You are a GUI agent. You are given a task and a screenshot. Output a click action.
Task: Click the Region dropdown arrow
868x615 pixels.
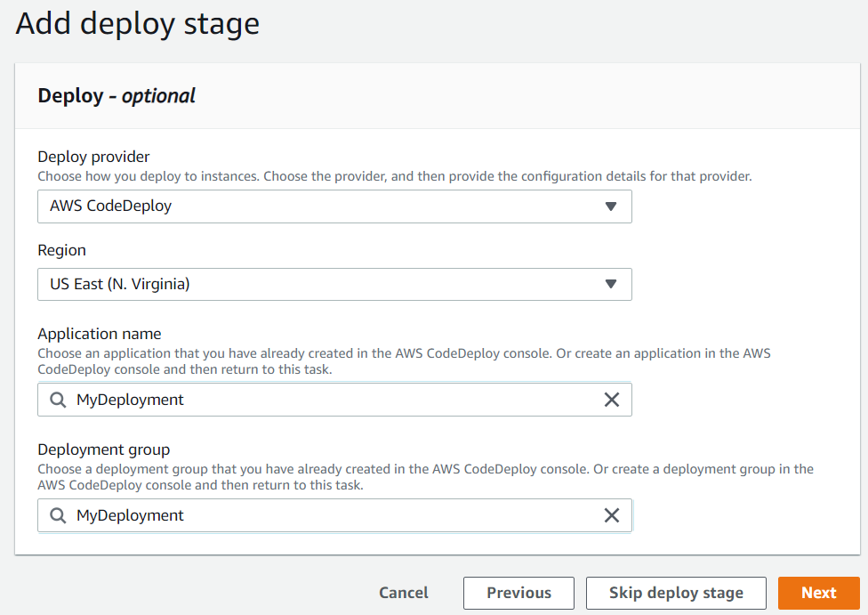click(611, 284)
